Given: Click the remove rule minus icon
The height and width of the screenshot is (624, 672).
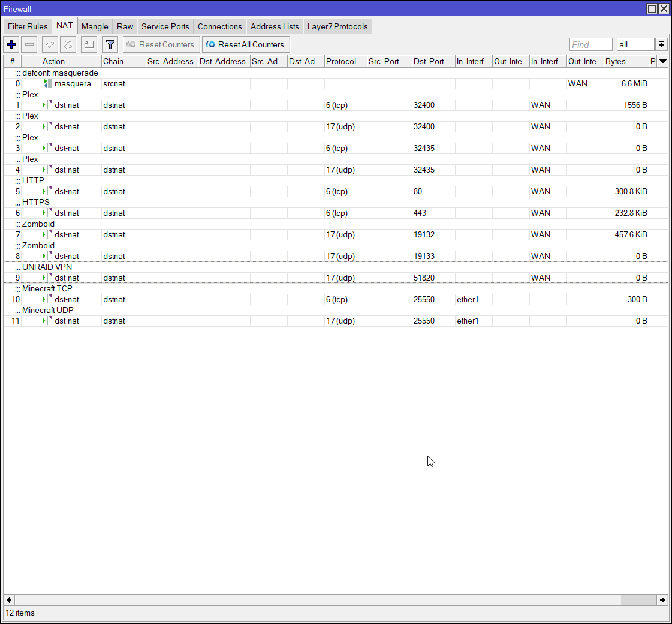Looking at the screenshot, I should click(x=29, y=44).
